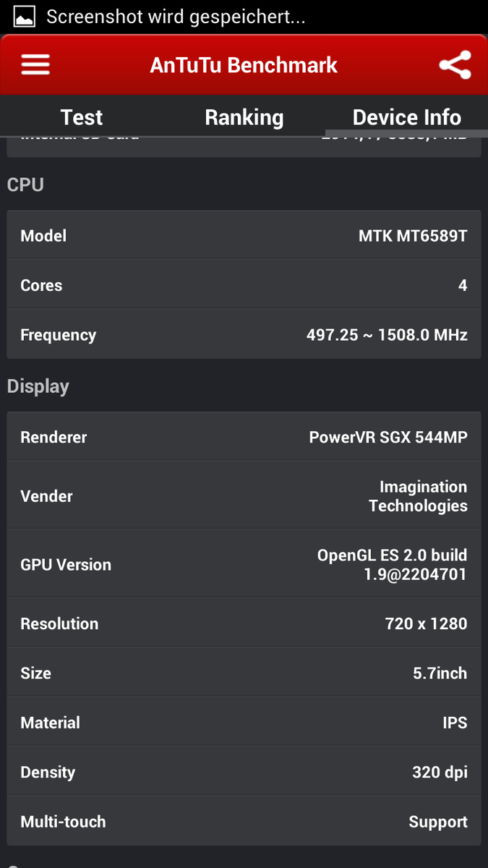Image resolution: width=488 pixels, height=868 pixels.
Task: Tap the CPU Model row
Action: (x=244, y=236)
